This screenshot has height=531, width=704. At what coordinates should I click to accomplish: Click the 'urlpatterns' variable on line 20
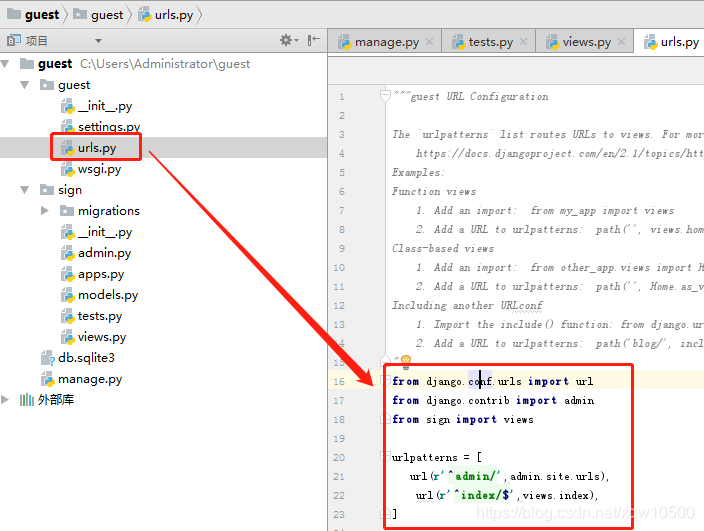tap(424, 457)
